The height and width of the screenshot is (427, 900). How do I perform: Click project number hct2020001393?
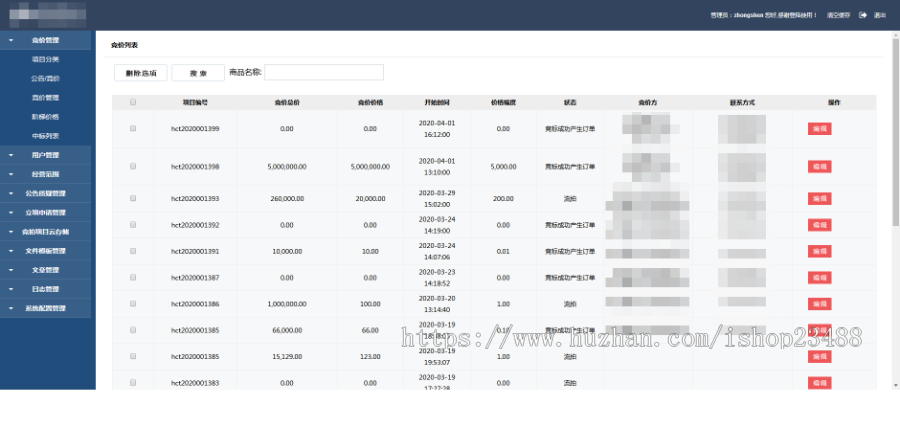coord(195,198)
